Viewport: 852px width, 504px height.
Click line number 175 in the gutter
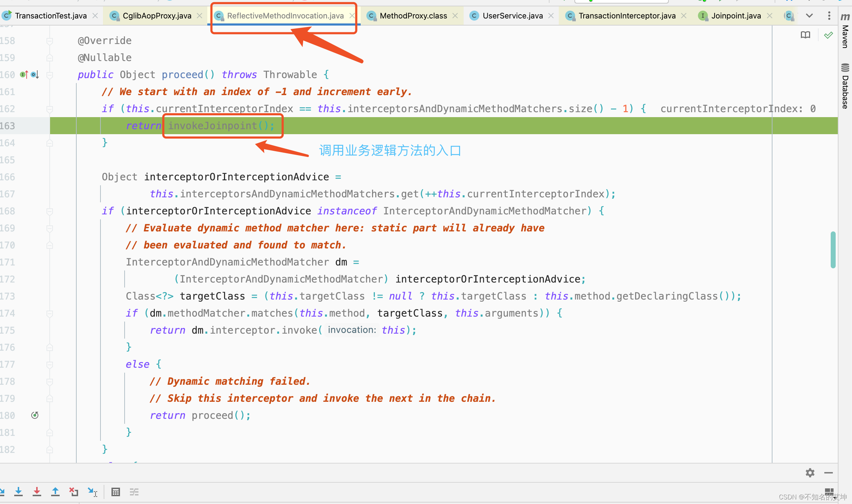(x=7, y=330)
